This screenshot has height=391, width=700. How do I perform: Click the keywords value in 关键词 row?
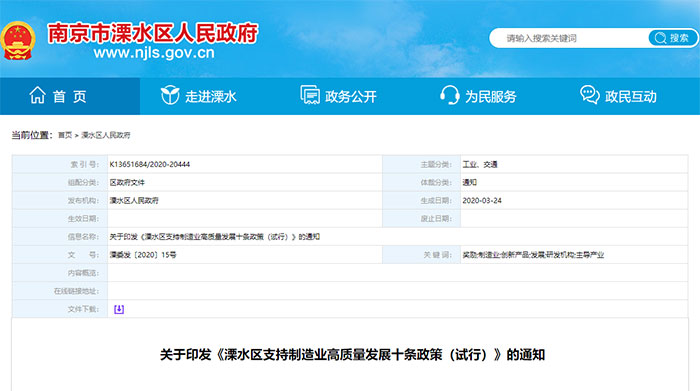coord(533,254)
